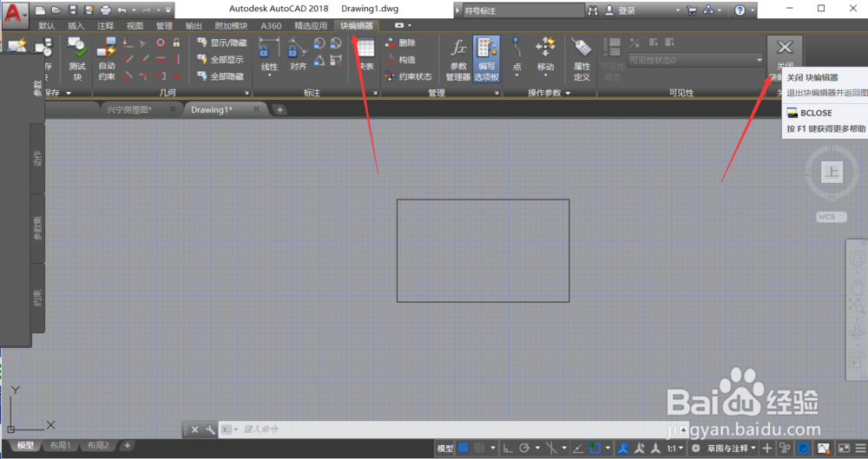The height and width of the screenshot is (459, 868).
Task: Click the help question mark icon
Action: click(x=740, y=10)
